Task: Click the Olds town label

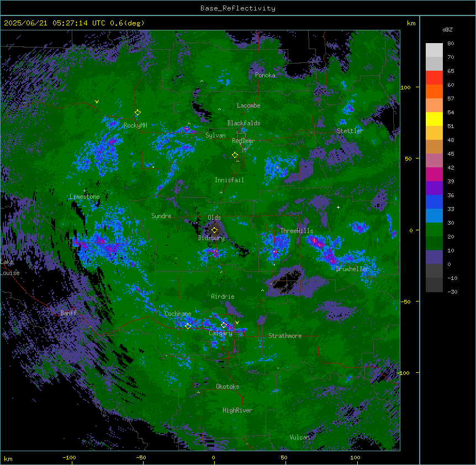Action: [214, 218]
